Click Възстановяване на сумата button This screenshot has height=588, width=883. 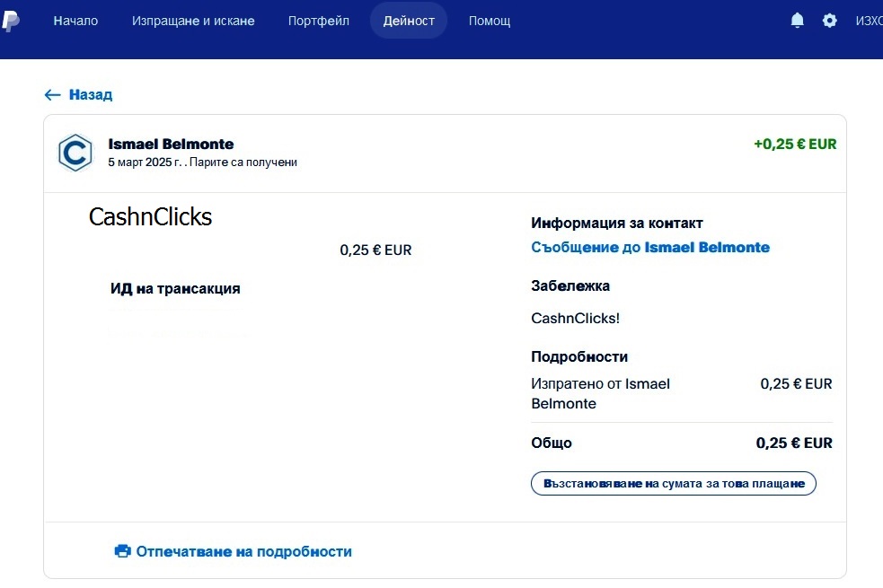click(674, 483)
